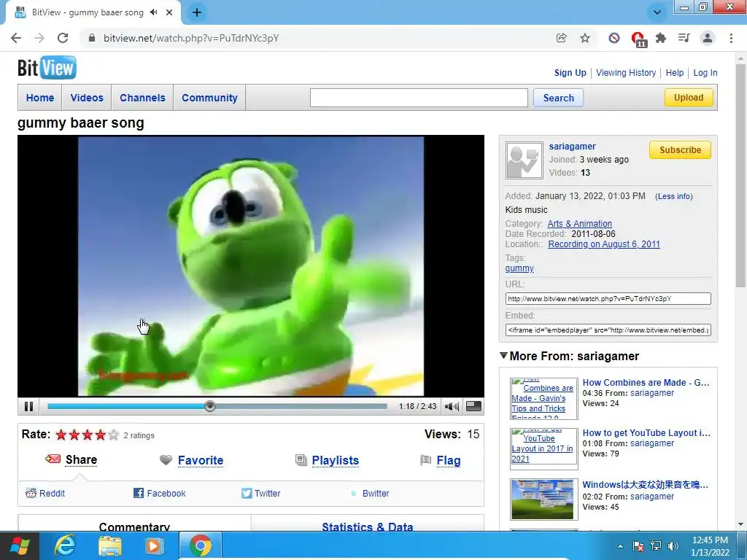Select the Embed code field
Viewport: 747px width, 560px height.
[608, 330]
